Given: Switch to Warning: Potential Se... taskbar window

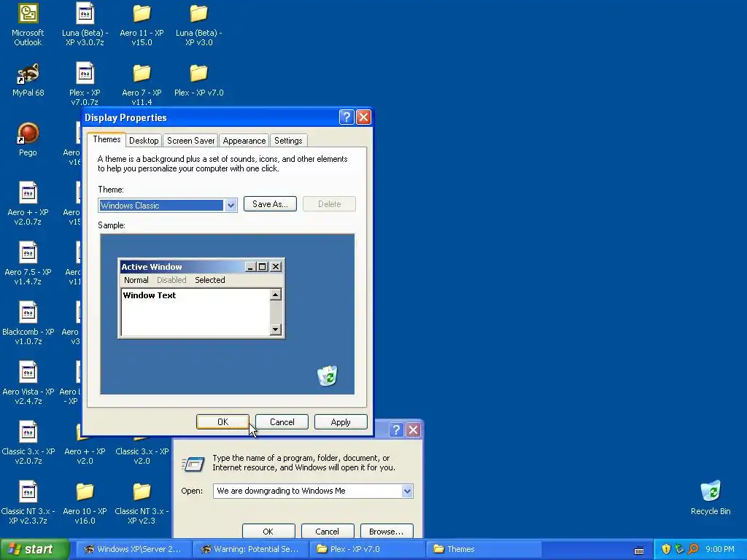Looking at the screenshot, I should [251, 549].
